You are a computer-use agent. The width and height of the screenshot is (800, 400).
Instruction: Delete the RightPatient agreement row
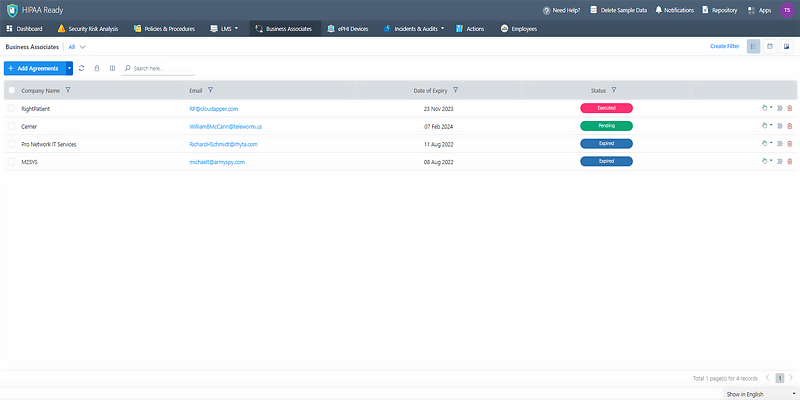pyautogui.click(x=790, y=108)
